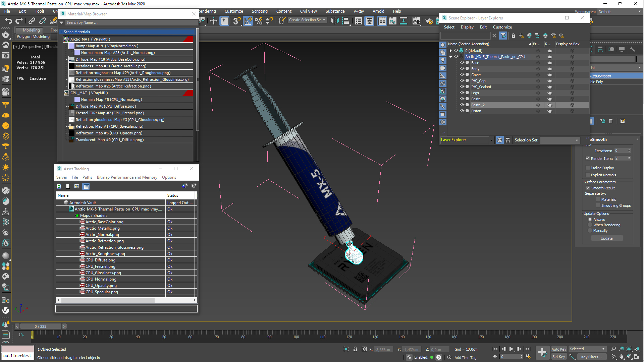Click Go to End playback button
The width and height of the screenshot is (644, 362).
[x=528, y=349]
